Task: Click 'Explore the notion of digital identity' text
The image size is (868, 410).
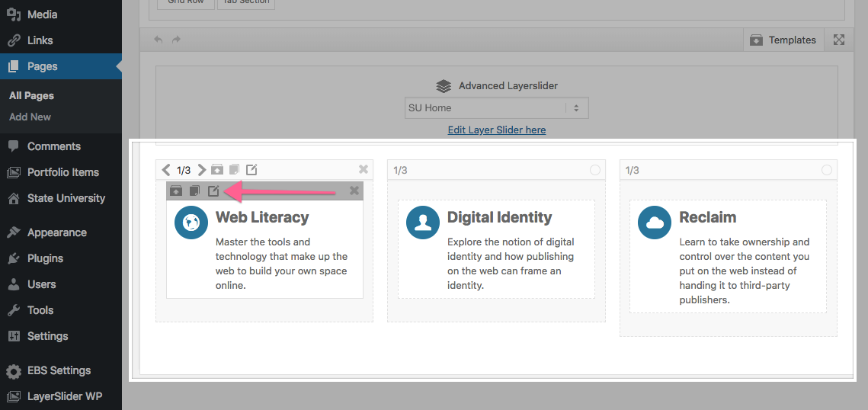Action: tap(511, 264)
